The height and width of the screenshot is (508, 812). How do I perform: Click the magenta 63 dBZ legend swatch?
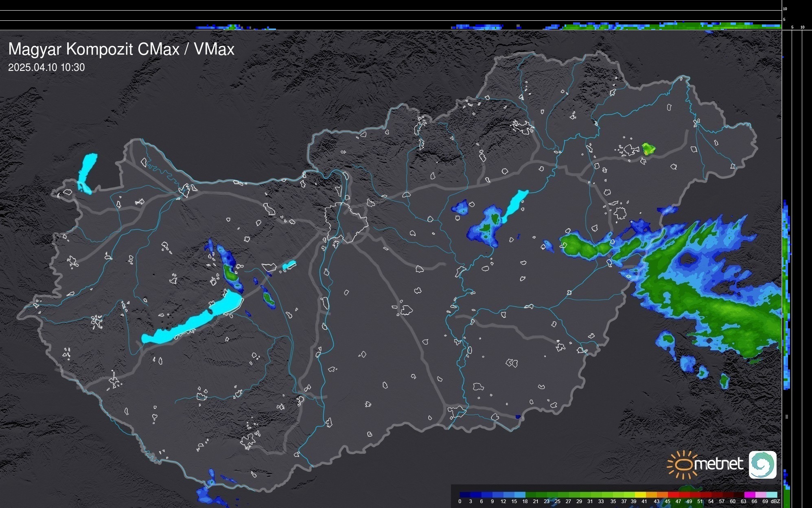(749, 495)
